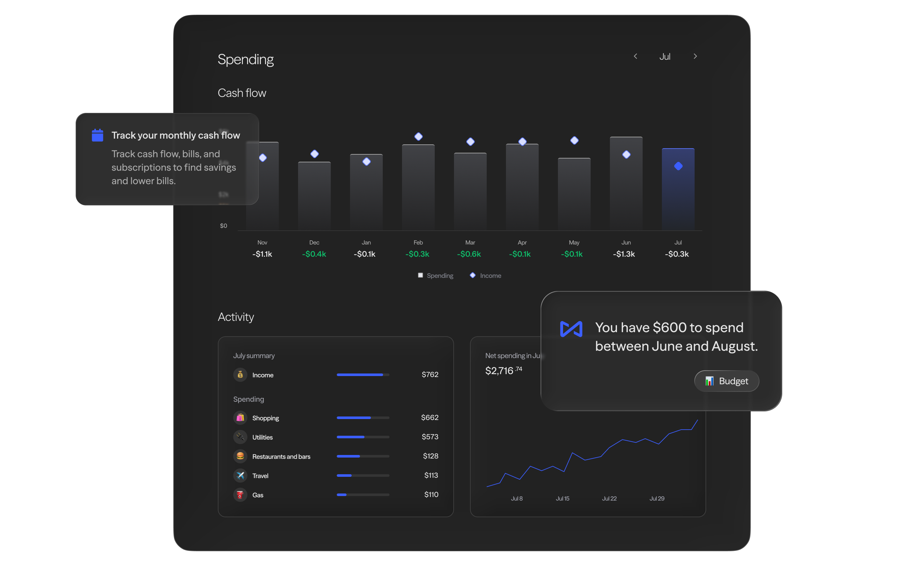Toggle the Income legend item

(486, 276)
